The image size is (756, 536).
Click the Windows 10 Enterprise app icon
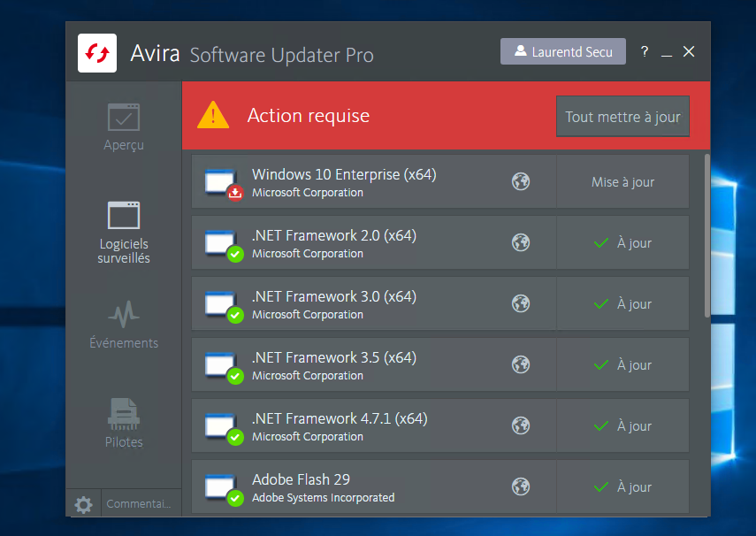click(x=223, y=184)
